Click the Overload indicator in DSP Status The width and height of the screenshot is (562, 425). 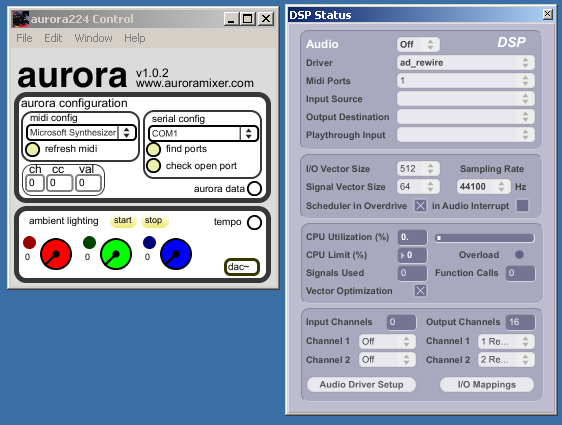[519, 255]
